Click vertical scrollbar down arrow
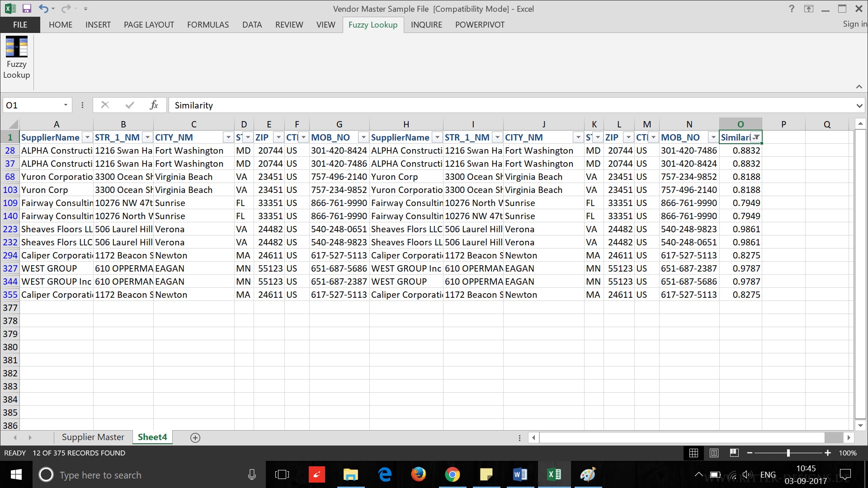868x488 pixels. [x=860, y=425]
